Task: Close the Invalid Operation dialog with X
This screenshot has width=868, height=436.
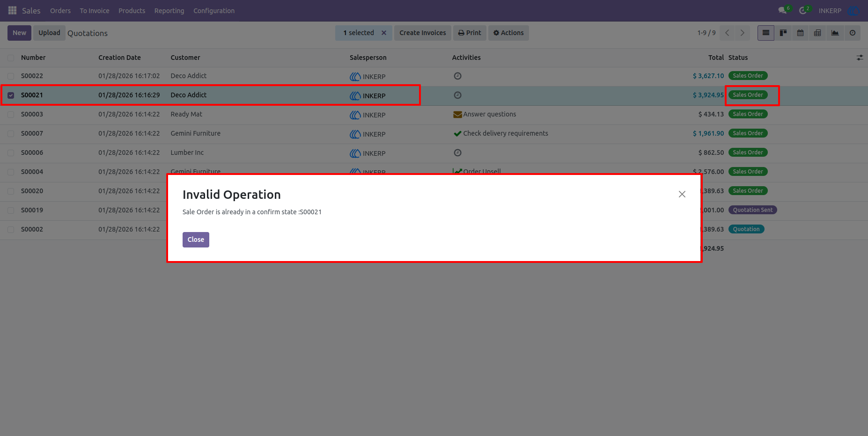Action: pyautogui.click(x=682, y=194)
